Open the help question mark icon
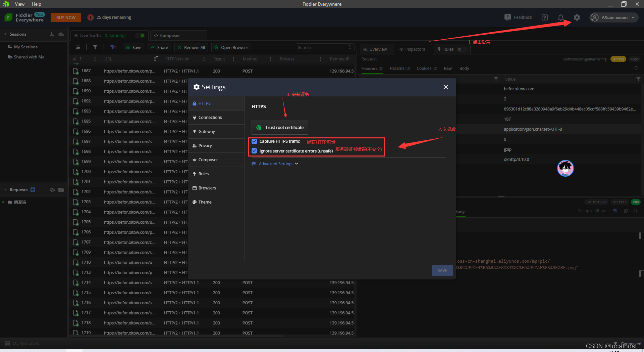The height and width of the screenshot is (352, 644). (x=545, y=17)
